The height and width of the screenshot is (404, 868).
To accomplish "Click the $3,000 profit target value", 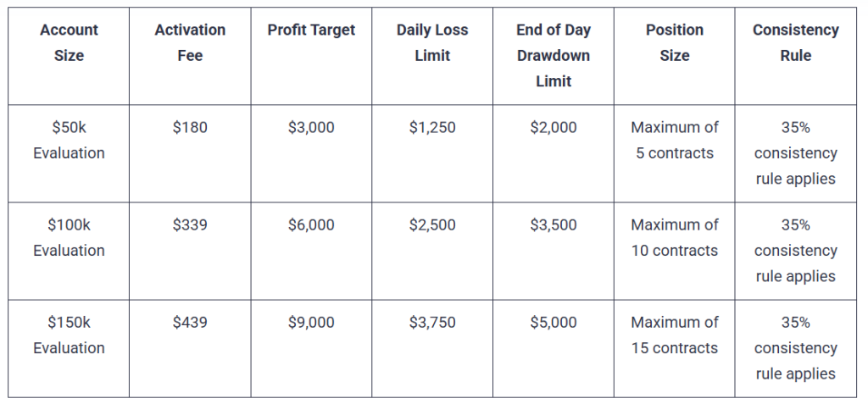I will click(x=311, y=128).
